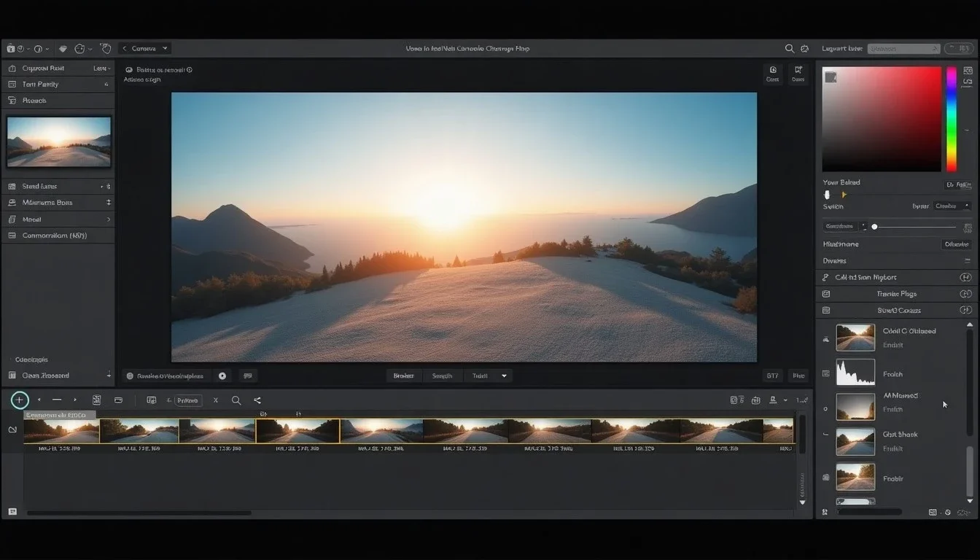The height and width of the screenshot is (560, 980).
Task: Click the hand icon below the color picker
Action: pos(827,195)
